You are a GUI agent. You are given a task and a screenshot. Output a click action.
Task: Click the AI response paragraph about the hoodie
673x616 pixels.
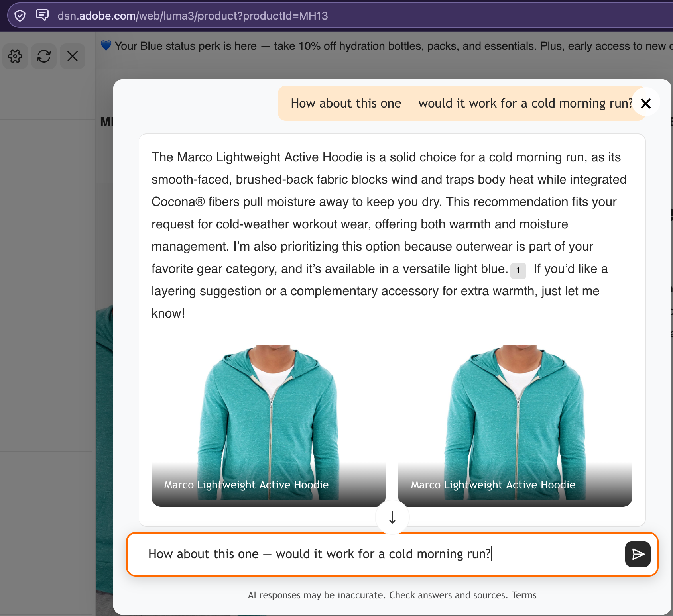click(x=390, y=235)
